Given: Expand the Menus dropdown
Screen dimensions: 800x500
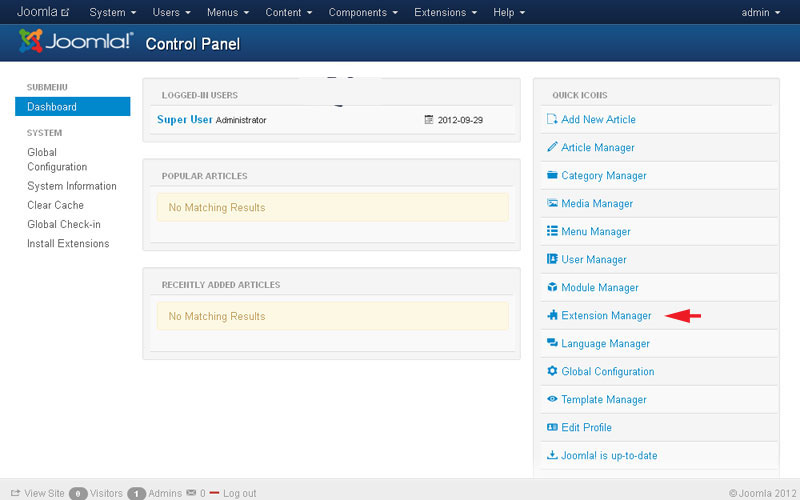Looking at the screenshot, I should [228, 12].
